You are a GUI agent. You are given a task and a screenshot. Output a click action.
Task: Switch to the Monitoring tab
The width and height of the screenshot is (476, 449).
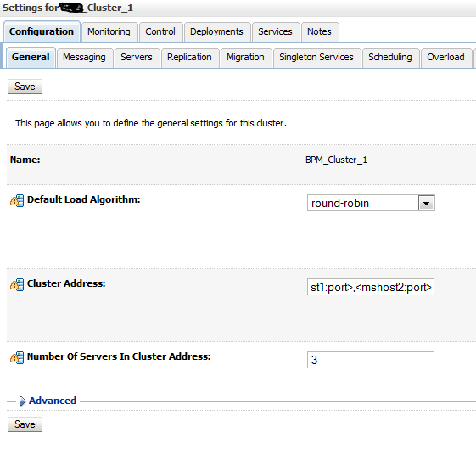[x=109, y=32]
